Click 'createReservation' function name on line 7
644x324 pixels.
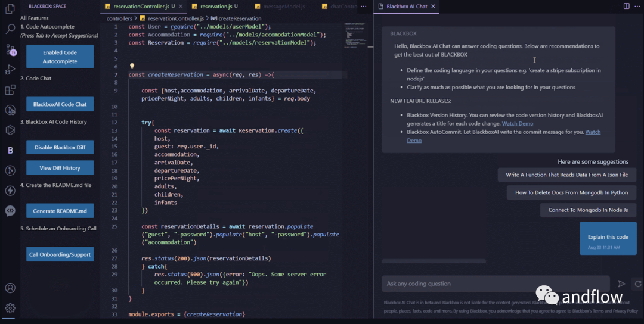click(175, 74)
